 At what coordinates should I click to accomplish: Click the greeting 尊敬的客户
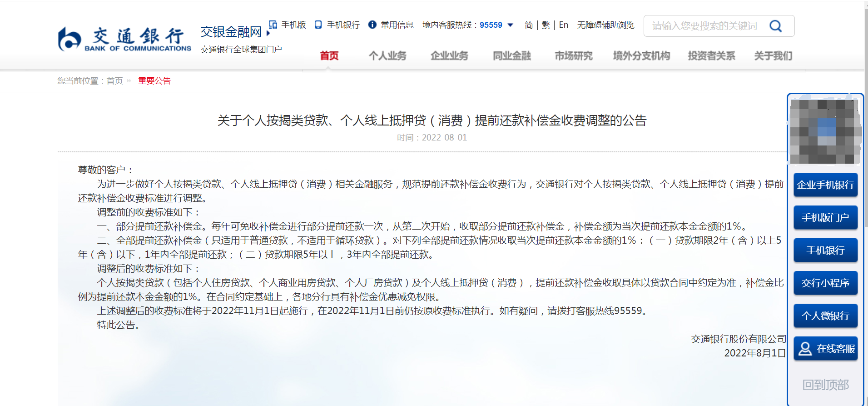pos(105,170)
